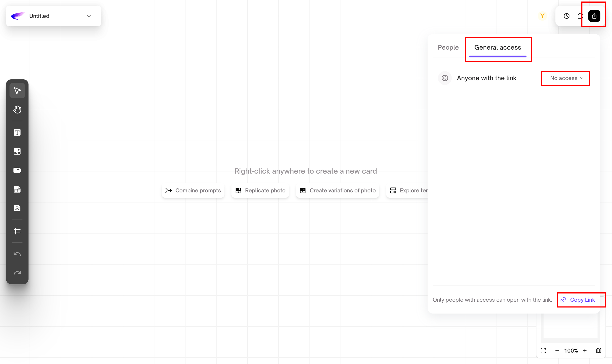This screenshot has height=364, width=612.
Task: Select the pointer select tool
Action: click(17, 91)
